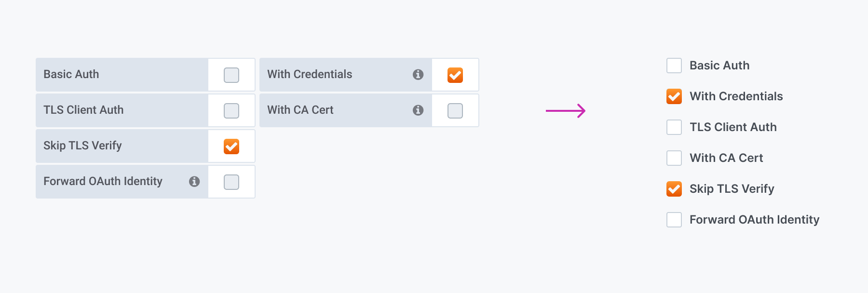Click the Basic Auth label on the left

click(71, 75)
